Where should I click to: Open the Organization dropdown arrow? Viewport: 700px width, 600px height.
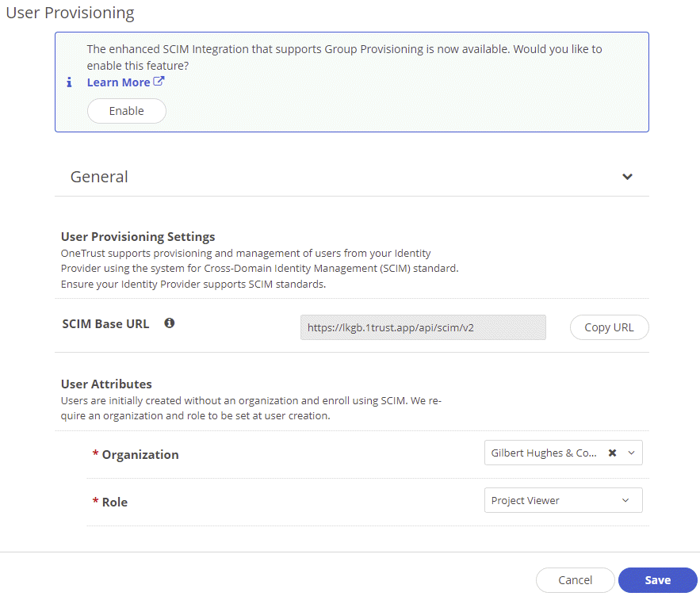pos(631,453)
